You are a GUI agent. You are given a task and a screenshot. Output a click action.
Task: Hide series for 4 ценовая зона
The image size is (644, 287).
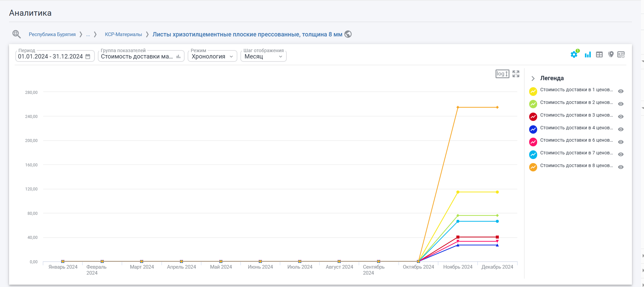pyautogui.click(x=621, y=129)
